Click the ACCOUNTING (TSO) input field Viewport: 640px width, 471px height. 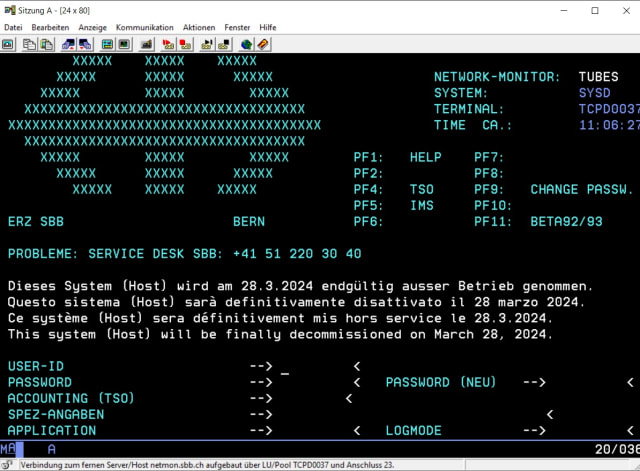pos(310,398)
